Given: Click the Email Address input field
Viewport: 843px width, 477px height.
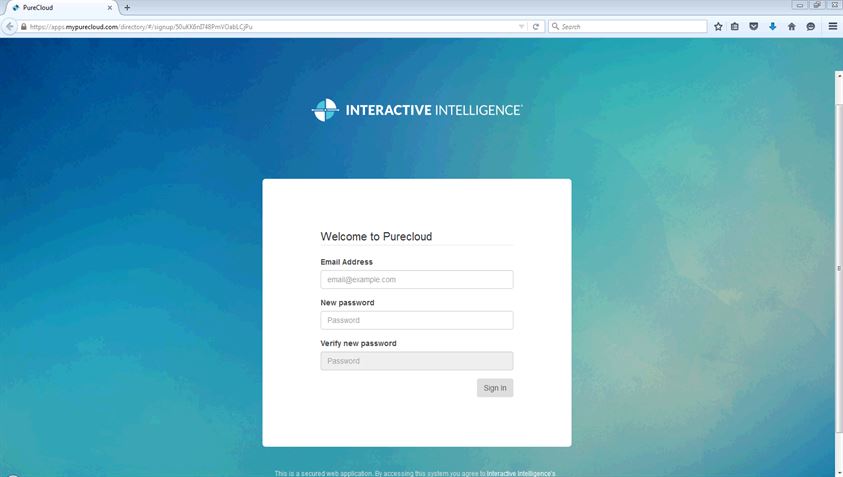Looking at the screenshot, I should coord(416,280).
